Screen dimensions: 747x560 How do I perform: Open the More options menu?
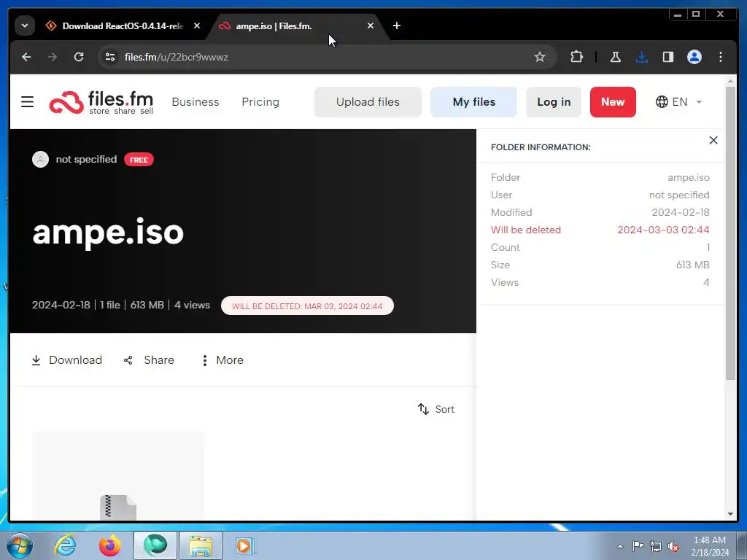(222, 360)
